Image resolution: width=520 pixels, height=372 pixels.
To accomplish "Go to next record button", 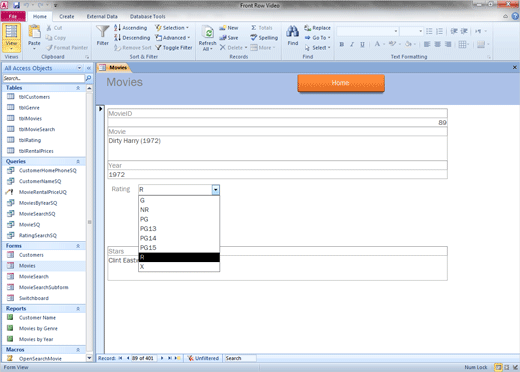I will click(x=162, y=358).
